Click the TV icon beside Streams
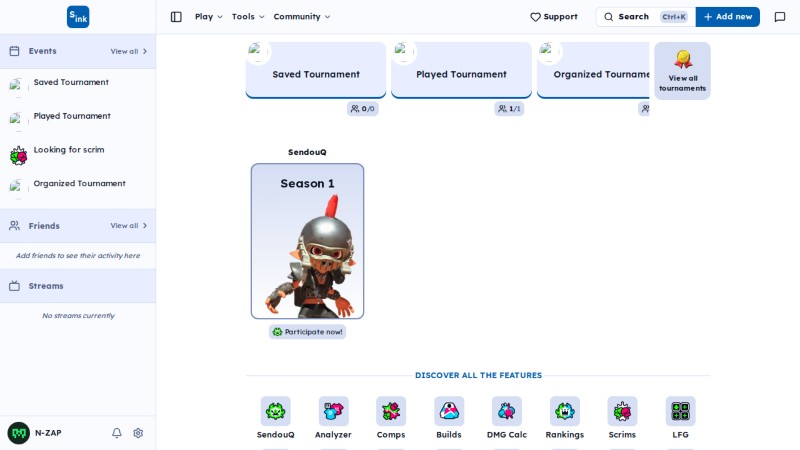This screenshot has height=450, width=800. click(x=14, y=286)
